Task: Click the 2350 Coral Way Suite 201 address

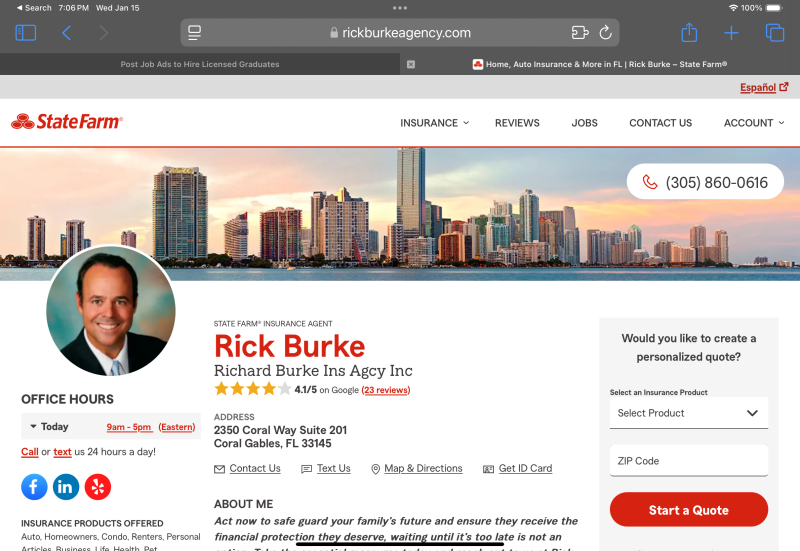Action: [280, 430]
